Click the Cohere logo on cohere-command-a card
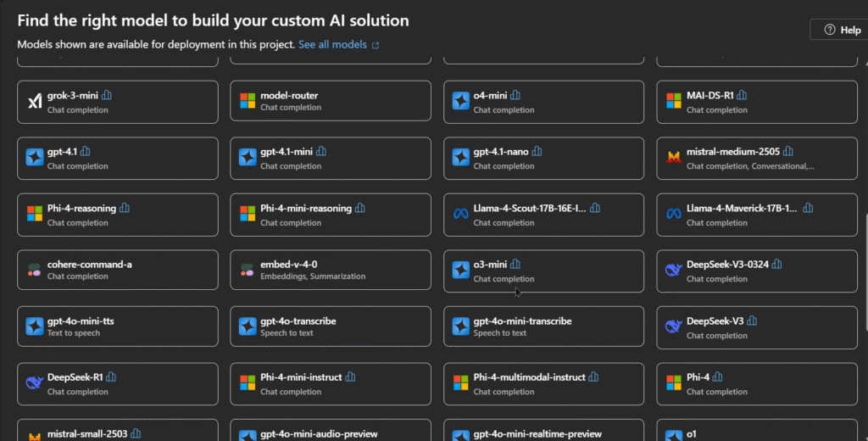Viewport: 868px width, 441px height. [x=34, y=271]
